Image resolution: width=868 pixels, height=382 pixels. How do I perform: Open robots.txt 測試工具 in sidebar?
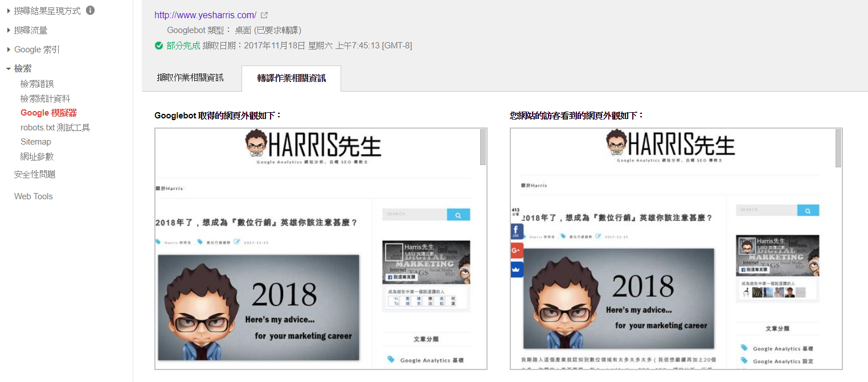[x=55, y=128]
